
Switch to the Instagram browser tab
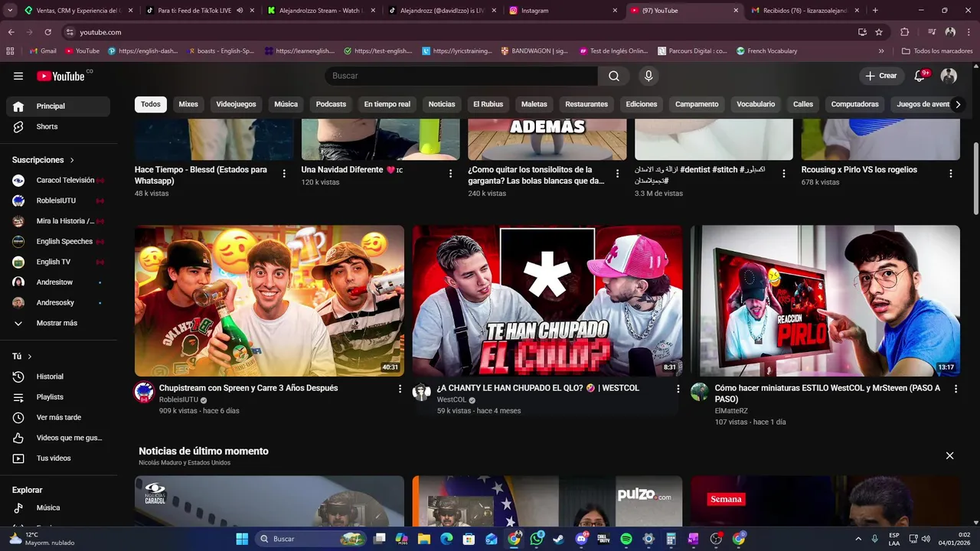[563, 11]
